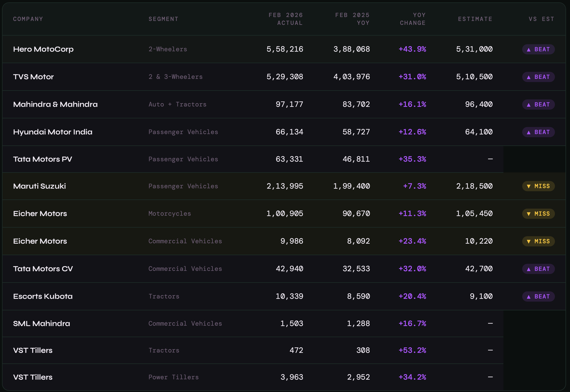This screenshot has width=570, height=392.
Task: Sort by ESTIMATE column header
Action: 475,19
